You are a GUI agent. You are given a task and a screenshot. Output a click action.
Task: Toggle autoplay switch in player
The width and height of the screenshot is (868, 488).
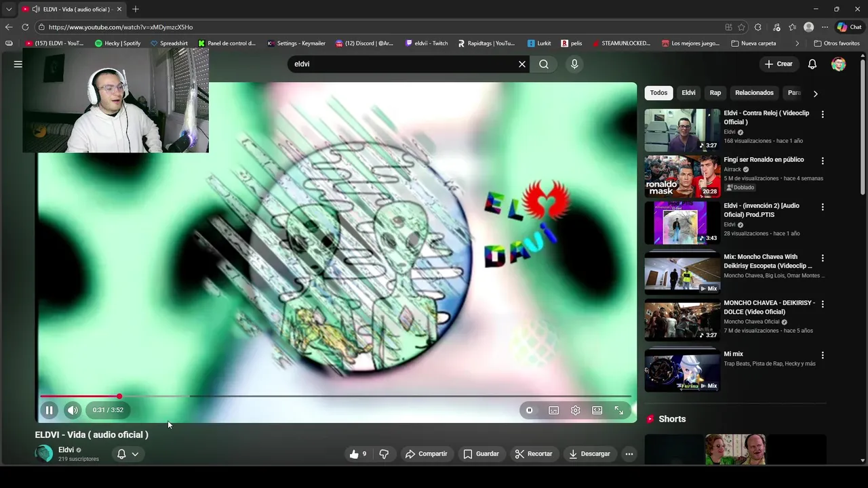click(x=530, y=410)
